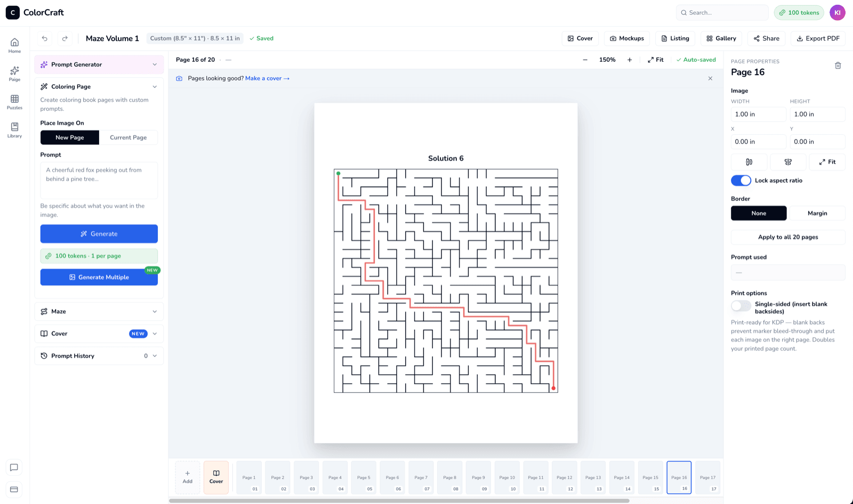Zoom out with the minus icon
853x504 pixels.
[x=585, y=60]
